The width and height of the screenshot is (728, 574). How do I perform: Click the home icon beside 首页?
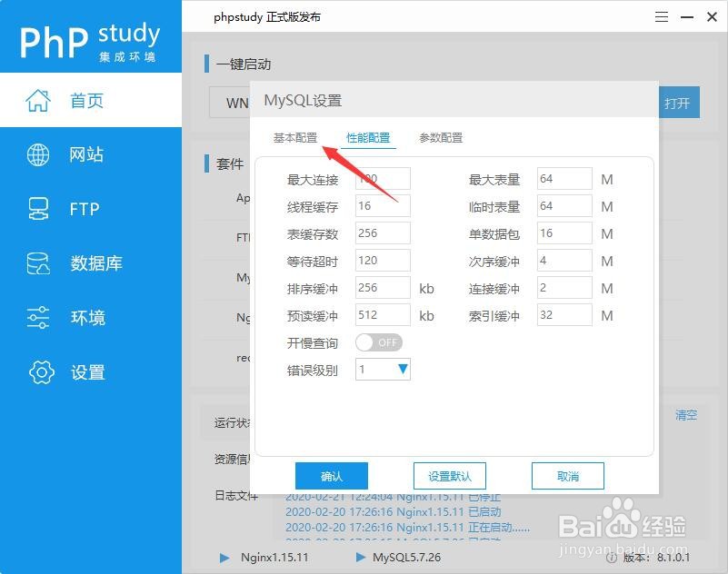pyautogui.click(x=38, y=100)
